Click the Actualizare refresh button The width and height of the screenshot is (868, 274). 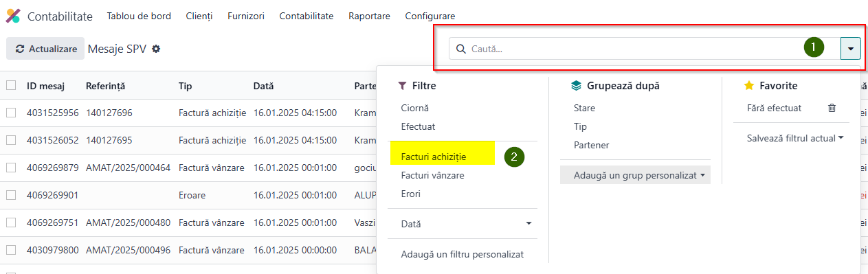tap(45, 49)
